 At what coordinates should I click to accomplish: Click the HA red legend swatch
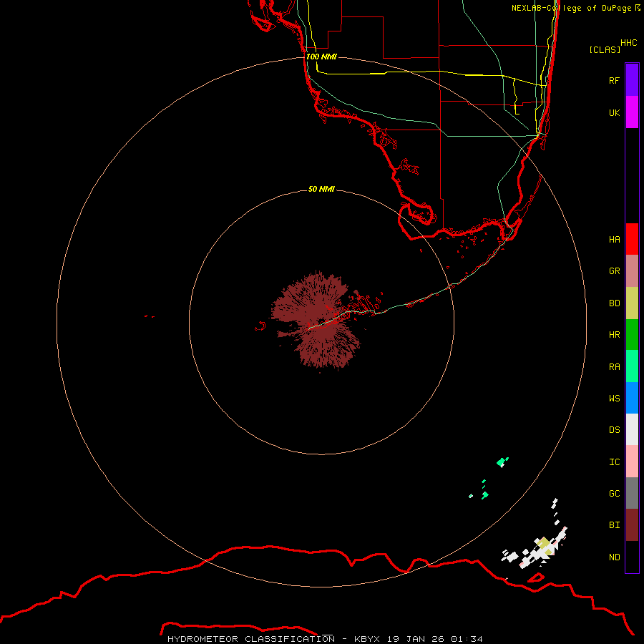pyautogui.click(x=632, y=239)
